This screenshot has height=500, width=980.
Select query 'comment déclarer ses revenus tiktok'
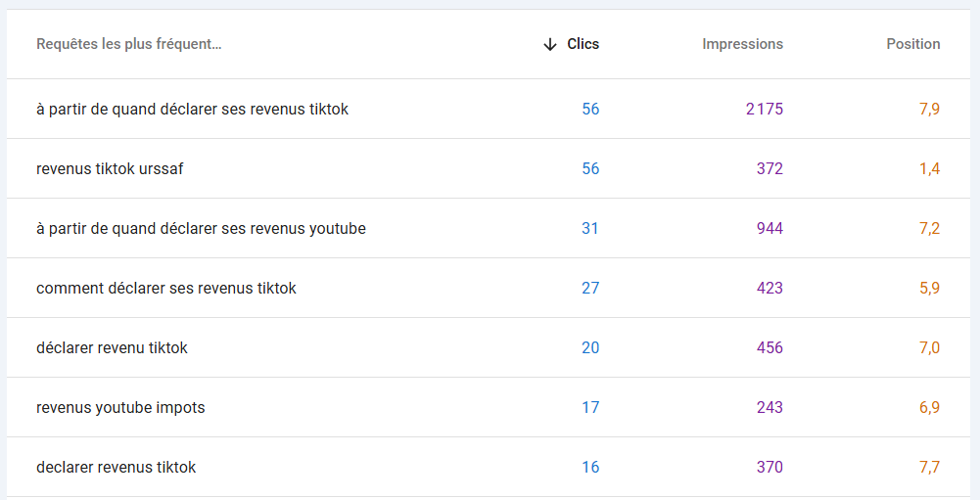tap(166, 288)
